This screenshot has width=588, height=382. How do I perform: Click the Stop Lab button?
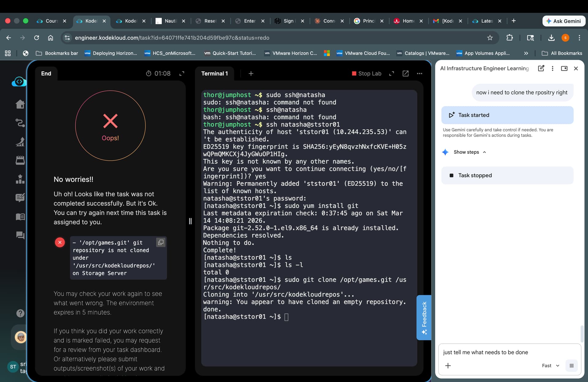(367, 74)
